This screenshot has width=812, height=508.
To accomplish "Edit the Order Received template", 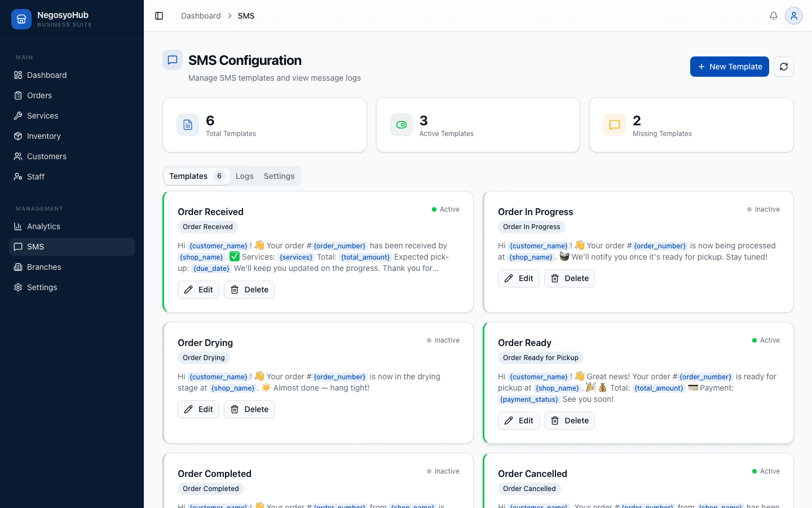I will [198, 290].
